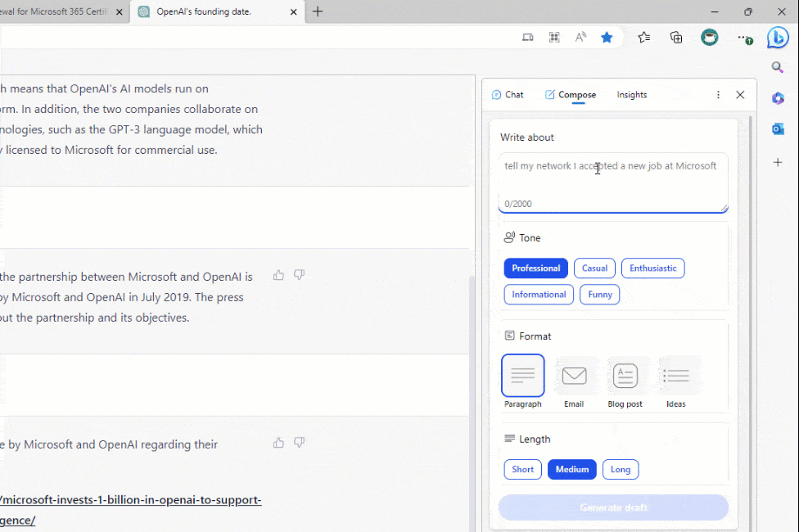
Task: Open the Compose panel's more options menu
Action: (718, 95)
